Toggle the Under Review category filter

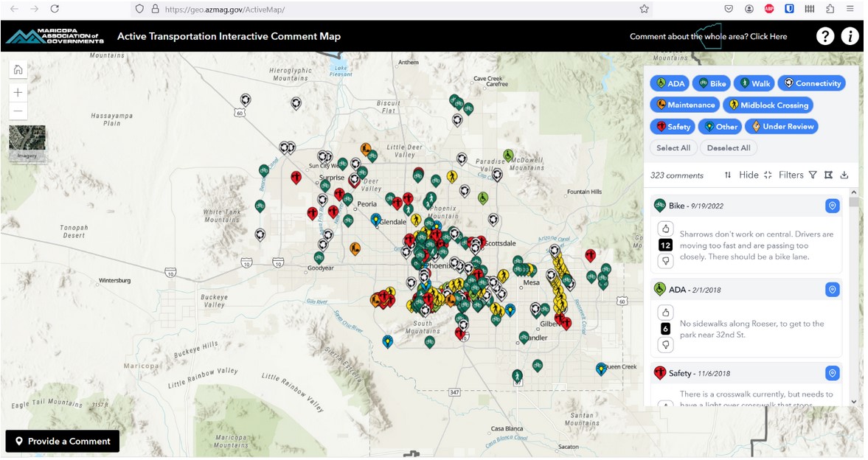pos(781,127)
